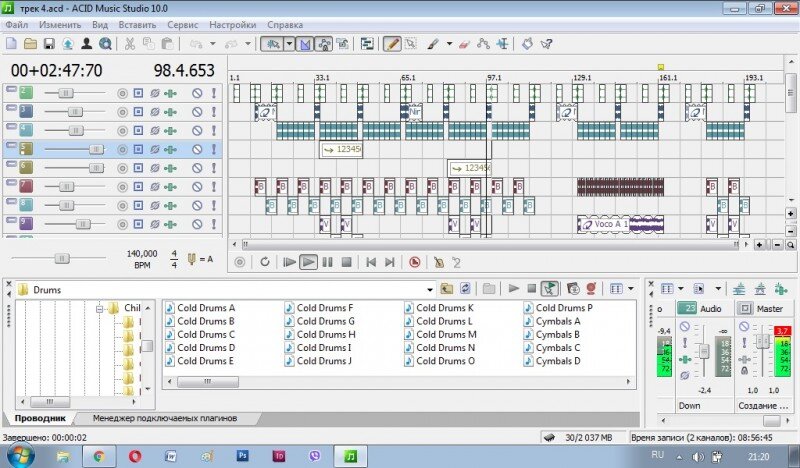The height and width of the screenshot is (468, 800).
Task: Toggle the metronome in the transport bar
Action: [x=438, y=262]
